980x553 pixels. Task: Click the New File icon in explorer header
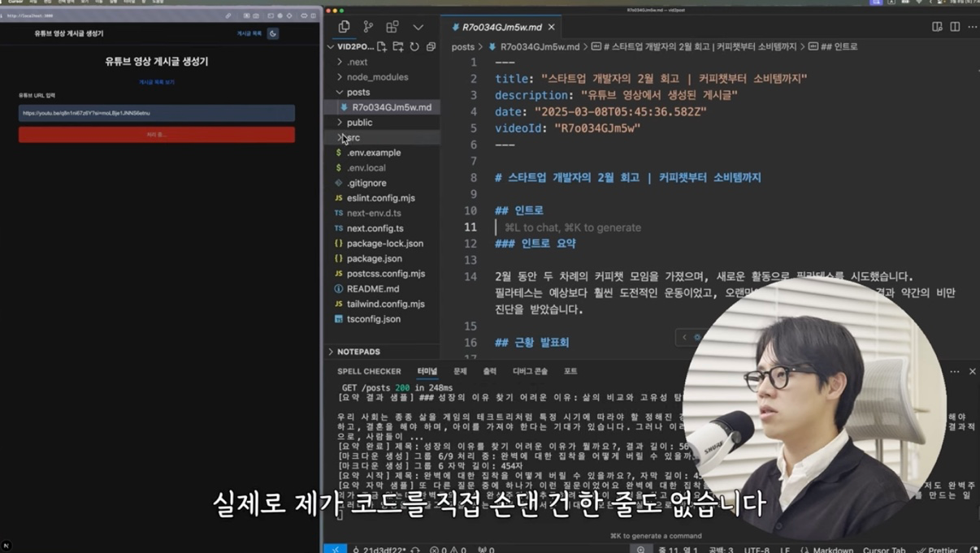382,47
